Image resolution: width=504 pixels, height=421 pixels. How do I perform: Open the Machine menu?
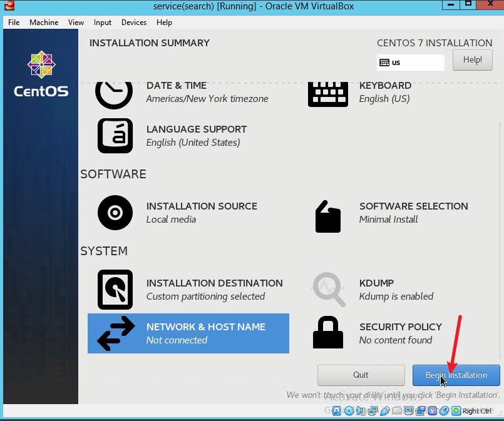pos(44,23)
